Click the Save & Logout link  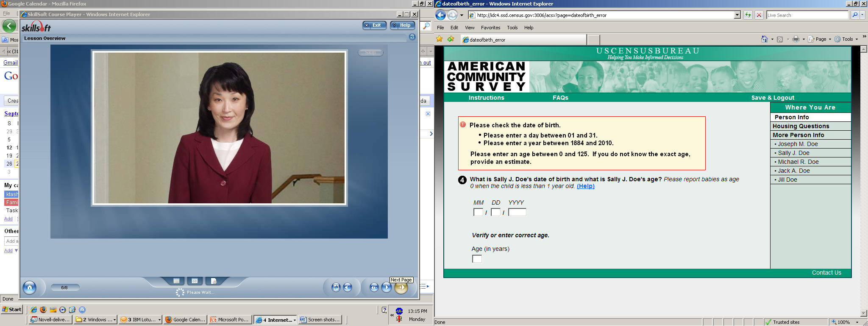pyautogui.click(x=772, y=98)
